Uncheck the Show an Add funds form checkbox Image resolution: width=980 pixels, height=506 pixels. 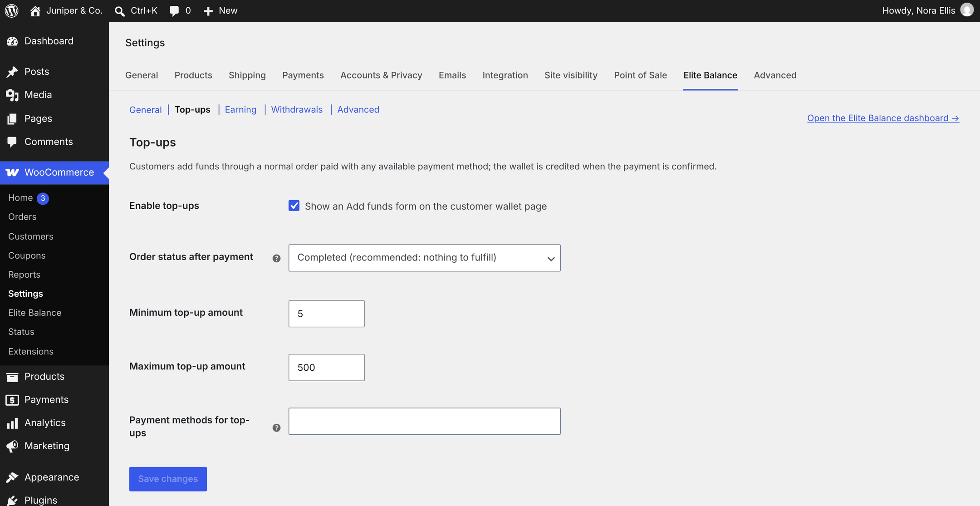(x=294, y=206)
